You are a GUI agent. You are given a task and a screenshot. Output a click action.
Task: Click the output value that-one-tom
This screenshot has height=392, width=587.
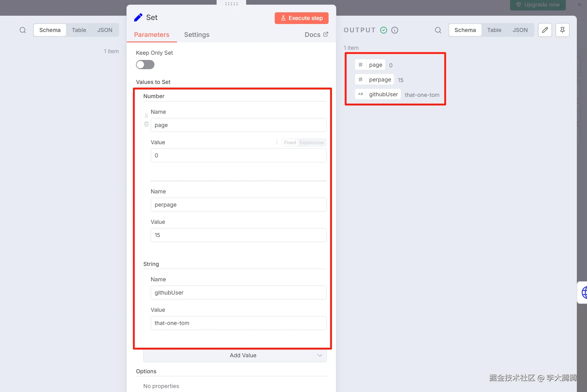coord(422,95)
